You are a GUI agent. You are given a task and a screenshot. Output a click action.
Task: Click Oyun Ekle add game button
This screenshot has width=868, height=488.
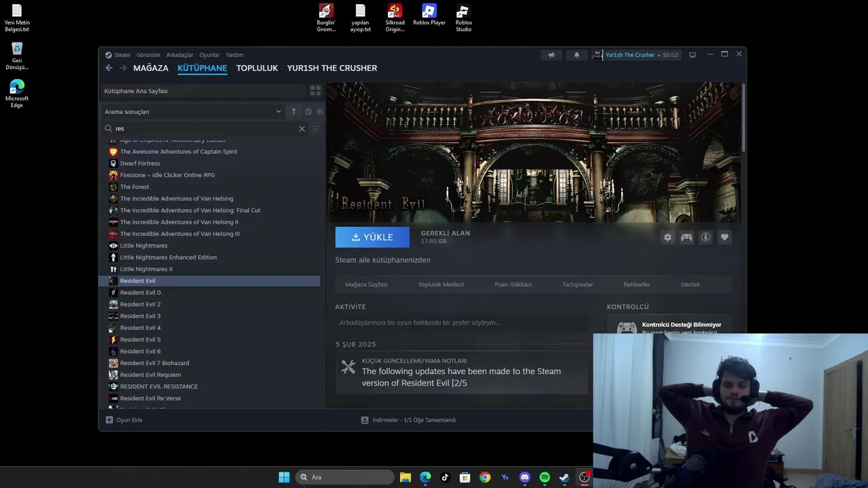(x=124, y=420)
